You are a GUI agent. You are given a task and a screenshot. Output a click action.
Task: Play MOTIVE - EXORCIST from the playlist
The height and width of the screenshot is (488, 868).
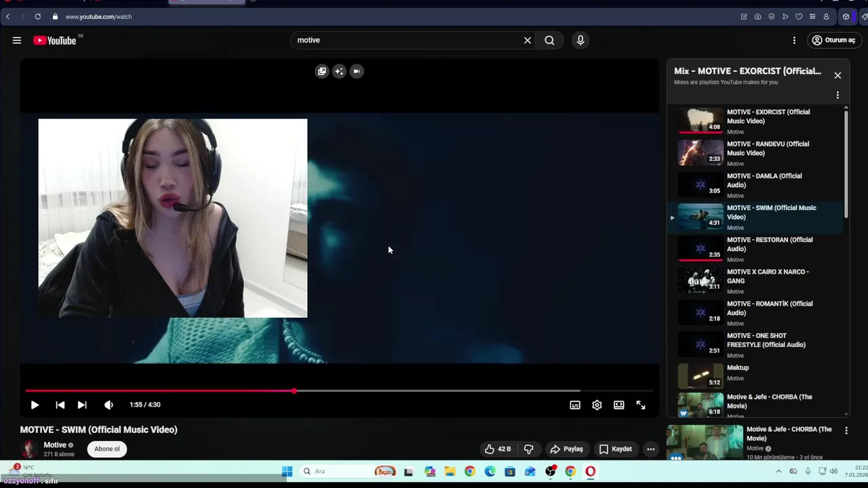coord(756,121)
